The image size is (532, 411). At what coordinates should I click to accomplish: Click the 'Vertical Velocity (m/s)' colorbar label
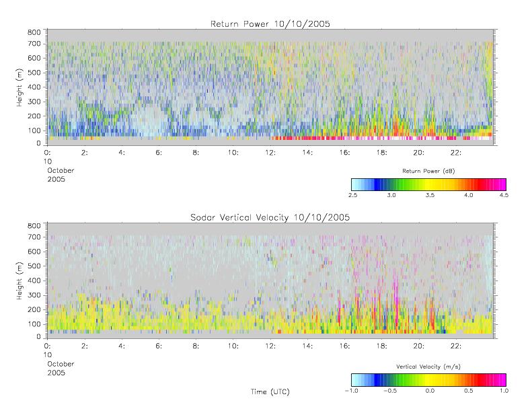pyautogui.click(x=428, y=367)
